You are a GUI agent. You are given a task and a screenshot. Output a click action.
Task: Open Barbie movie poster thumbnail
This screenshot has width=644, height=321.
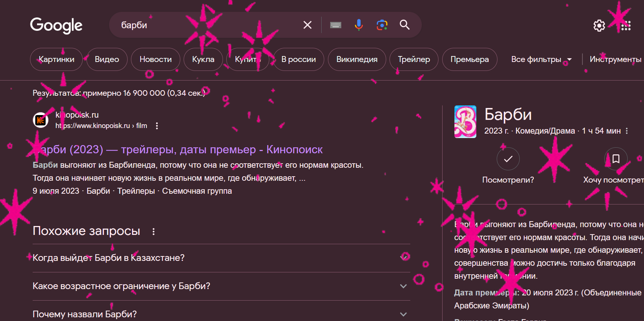tap(465, 122)
